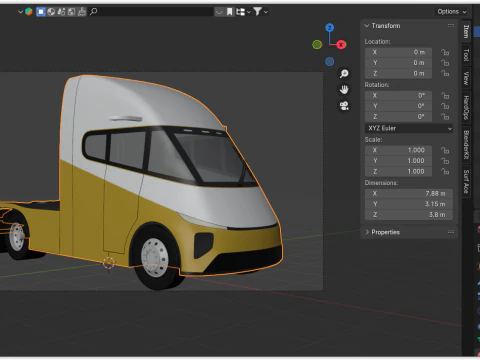Click the 3D cursor at origin

pos(108,263)
